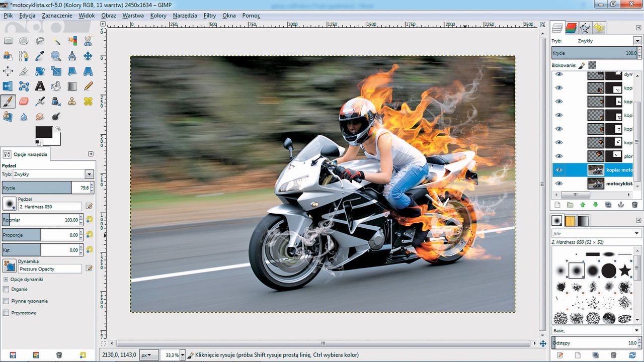Switch to the Channels tab

571,28
